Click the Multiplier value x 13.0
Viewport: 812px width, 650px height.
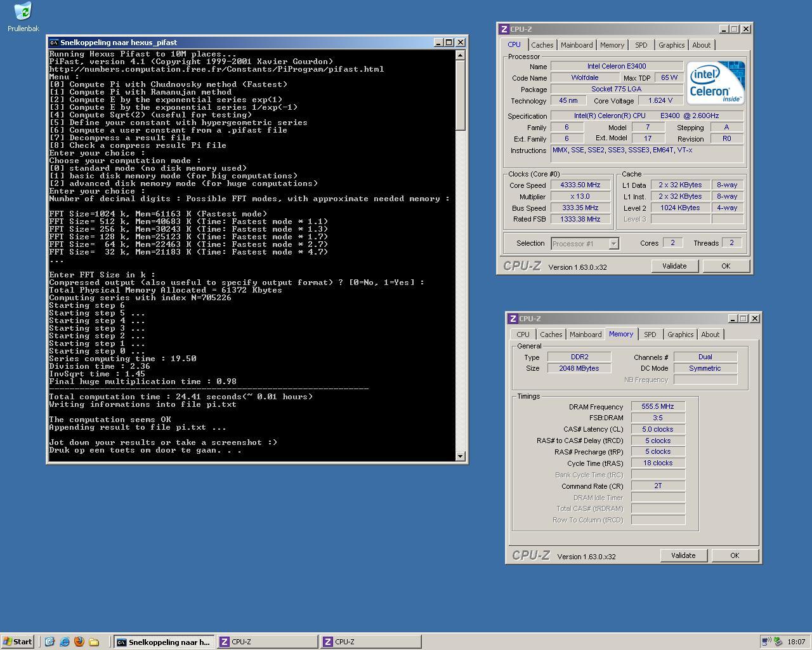coord(580,197)
